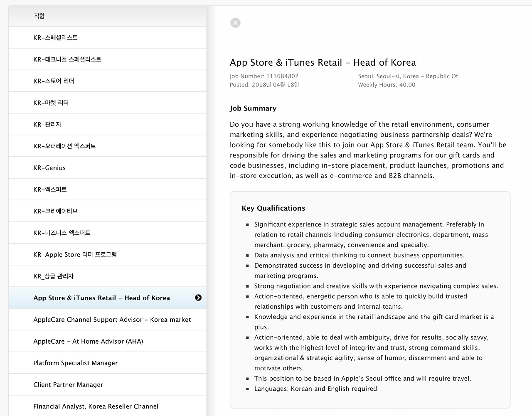Viewport: 532px width, 416px height.
Task: Click the KR-Genius job row
Action: click(49, 168)
